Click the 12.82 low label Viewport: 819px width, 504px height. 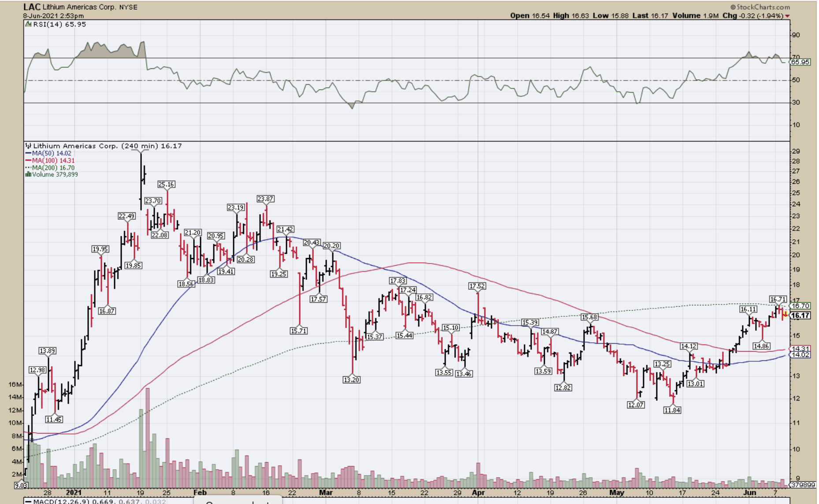(x=563, y=388)
